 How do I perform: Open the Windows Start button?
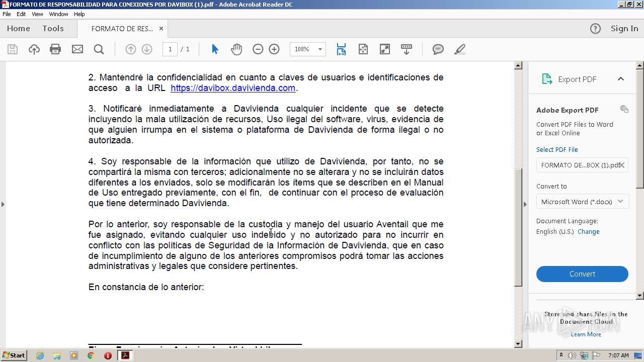[14, 355]
